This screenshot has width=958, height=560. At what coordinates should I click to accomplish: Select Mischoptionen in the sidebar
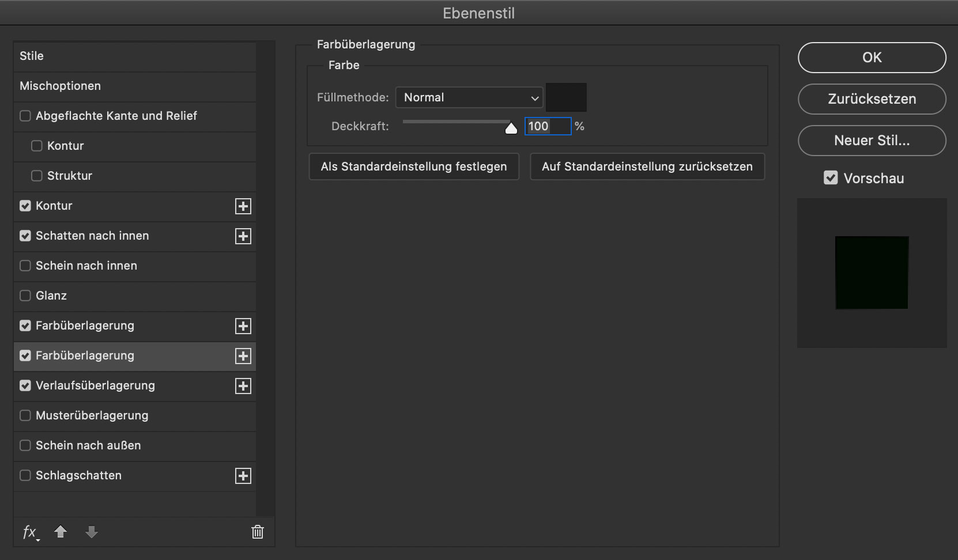point(60,86)
